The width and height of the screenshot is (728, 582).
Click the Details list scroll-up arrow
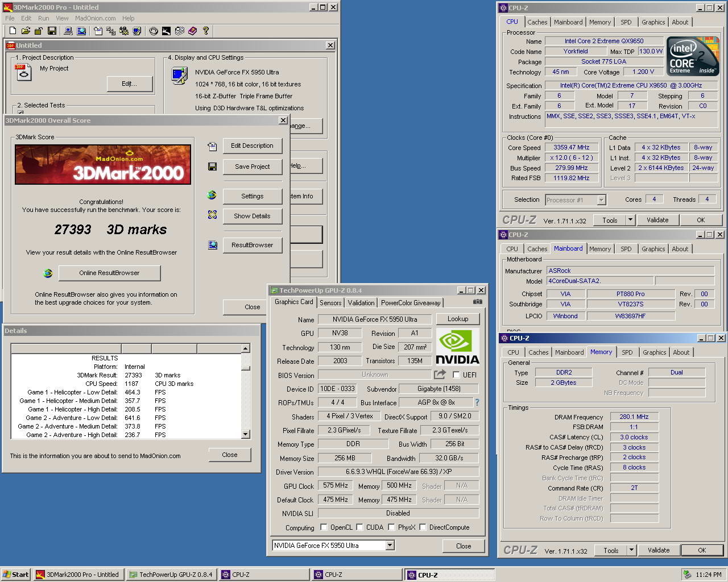246,348
